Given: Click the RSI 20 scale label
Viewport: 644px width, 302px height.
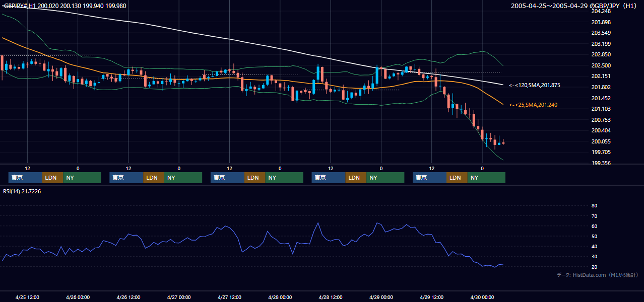Looking at the screenshot, I should point(594,267).
